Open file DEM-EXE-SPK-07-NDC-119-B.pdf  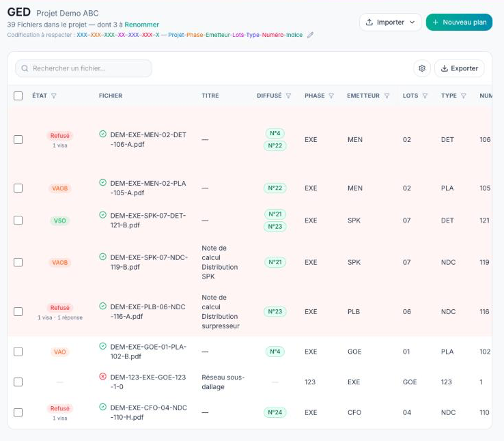coord(149,262)
